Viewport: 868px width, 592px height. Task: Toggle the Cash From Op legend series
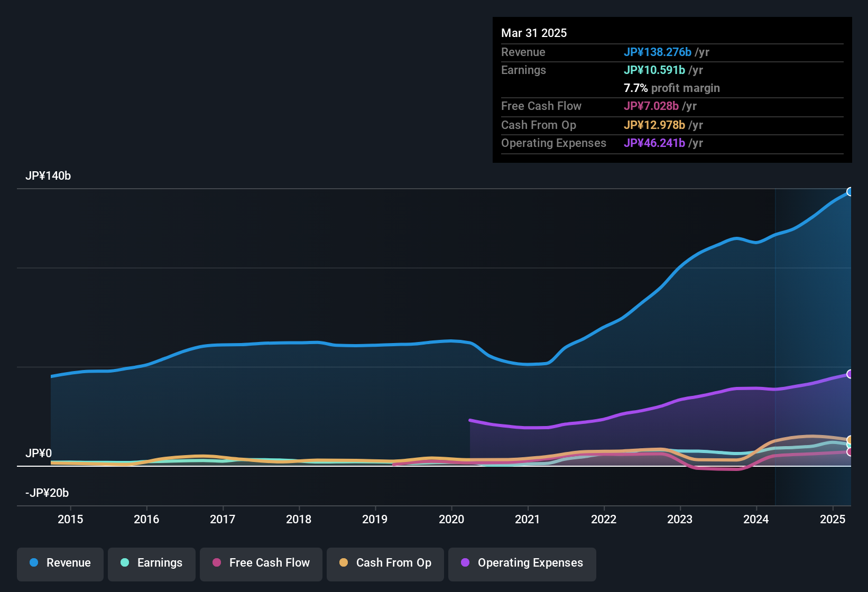pyautogui.click(x=385, y=563)
